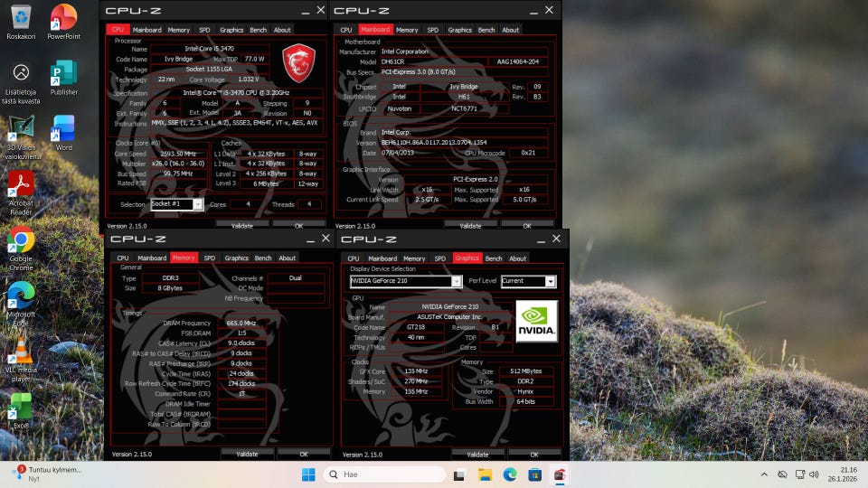This screenshot has width=868, height=488.
Task: Select the DRAM Frequency 665.0 MHz value
Action: [x=241, y=324]
